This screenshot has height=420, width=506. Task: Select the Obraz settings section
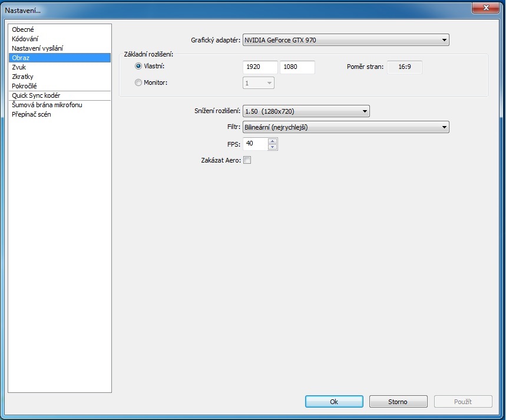[x=59, y=58]
